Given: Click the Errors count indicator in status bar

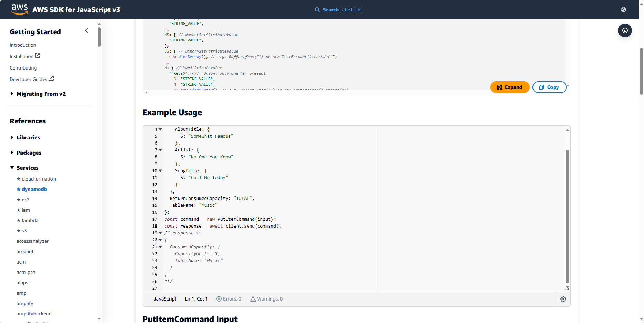Looking at the screenshot, I should (x=229, y=299).
